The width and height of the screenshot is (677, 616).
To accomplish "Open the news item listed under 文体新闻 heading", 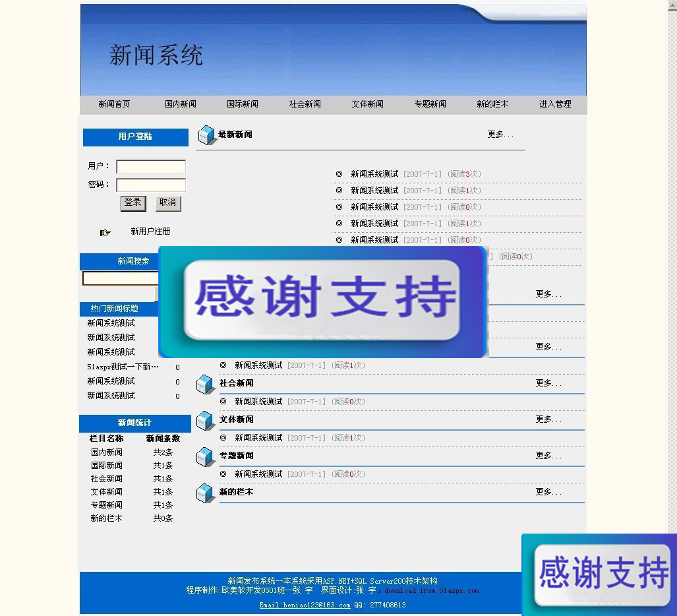I will 258,438.
